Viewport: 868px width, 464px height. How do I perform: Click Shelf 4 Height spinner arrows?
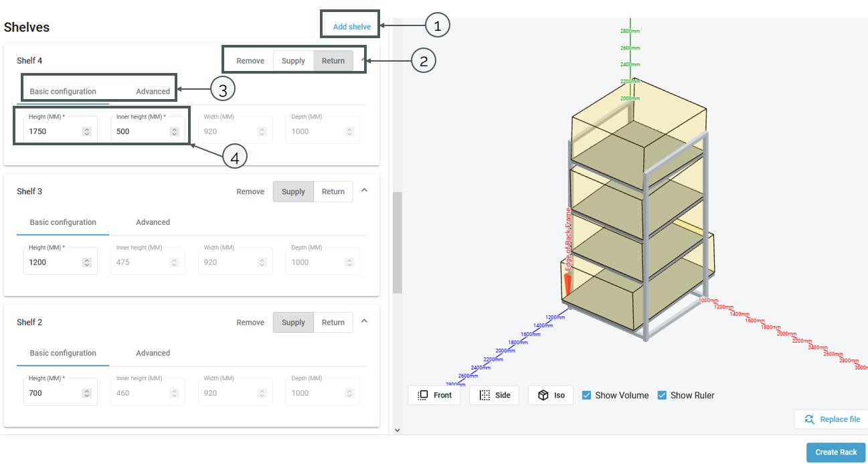tap(87, 132)
